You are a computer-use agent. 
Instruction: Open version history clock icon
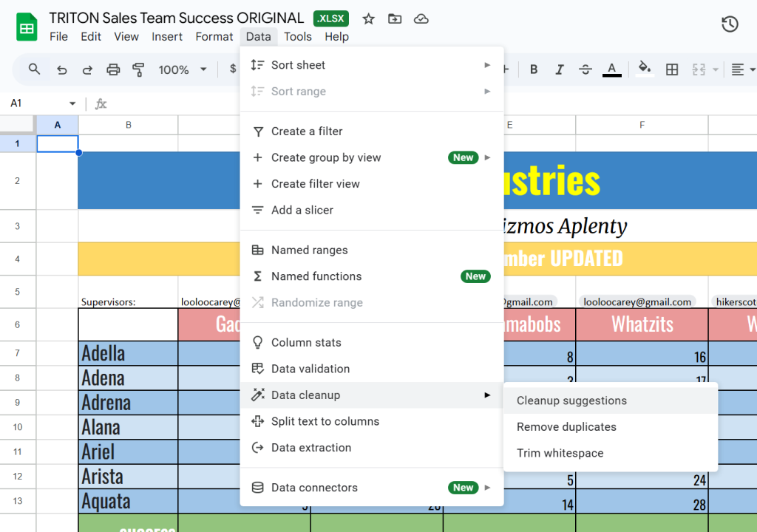pyautogui.click(x=730, y=24)
